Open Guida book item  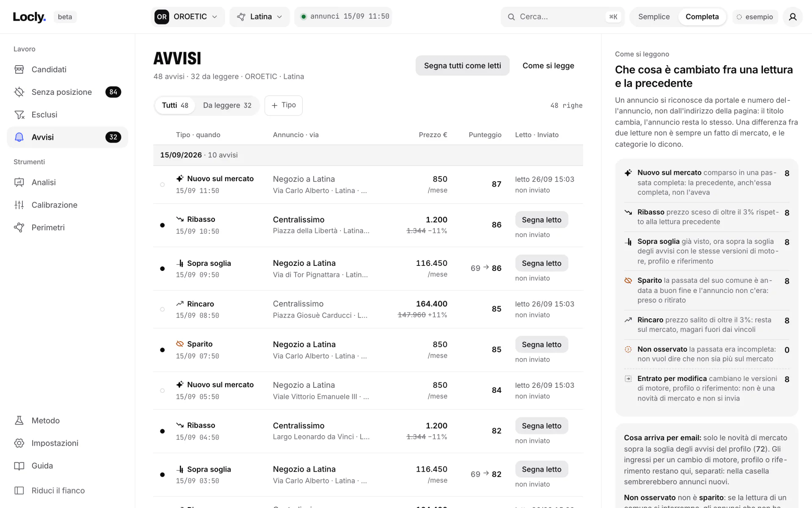67,466
